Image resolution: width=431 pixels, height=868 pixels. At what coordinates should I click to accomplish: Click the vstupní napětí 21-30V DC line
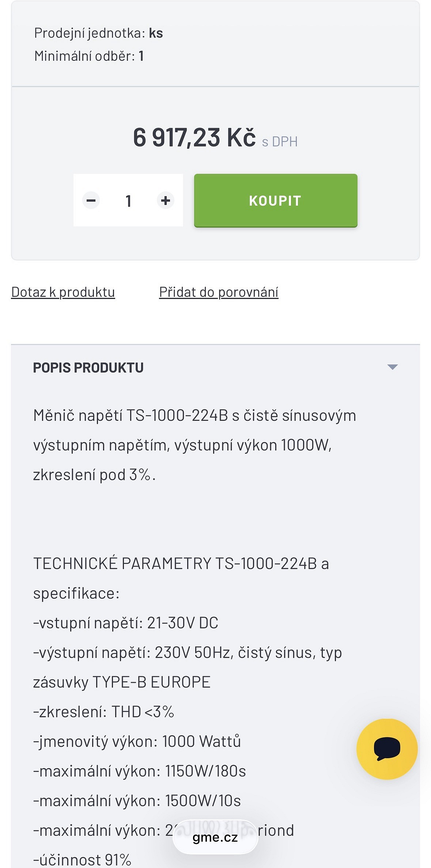click(x=126, y=623)
